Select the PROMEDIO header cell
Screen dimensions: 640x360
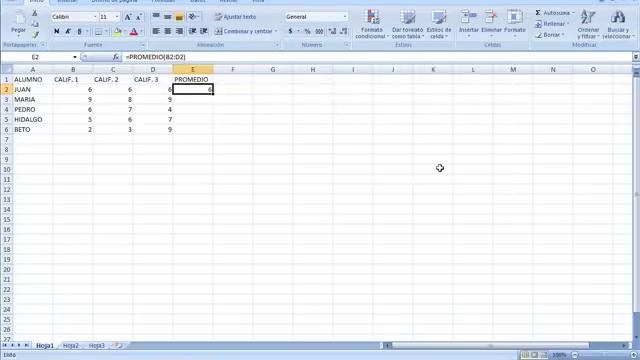tap(193, 79)
